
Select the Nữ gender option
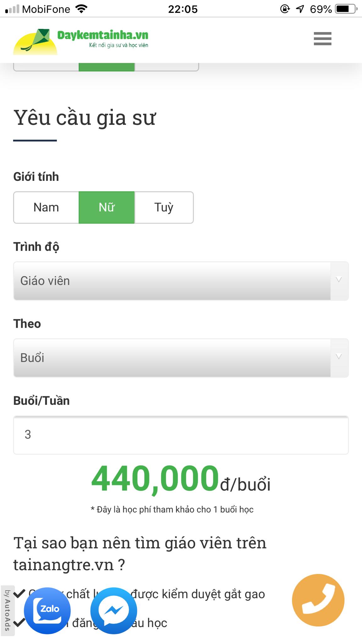(x=106, y=207)
